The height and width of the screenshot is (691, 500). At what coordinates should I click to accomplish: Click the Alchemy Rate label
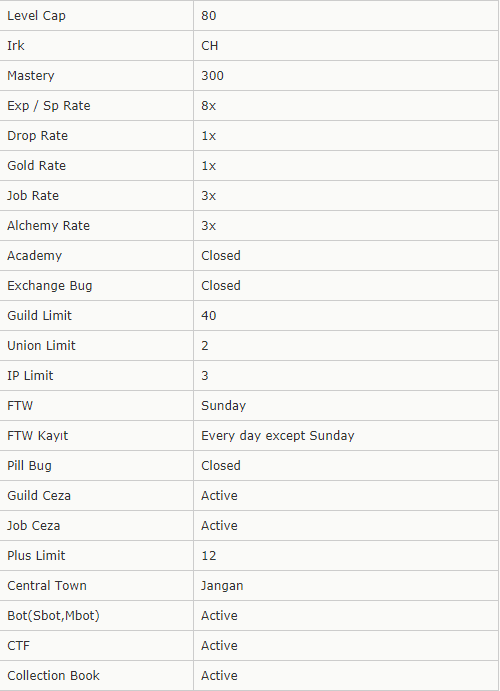48,226
